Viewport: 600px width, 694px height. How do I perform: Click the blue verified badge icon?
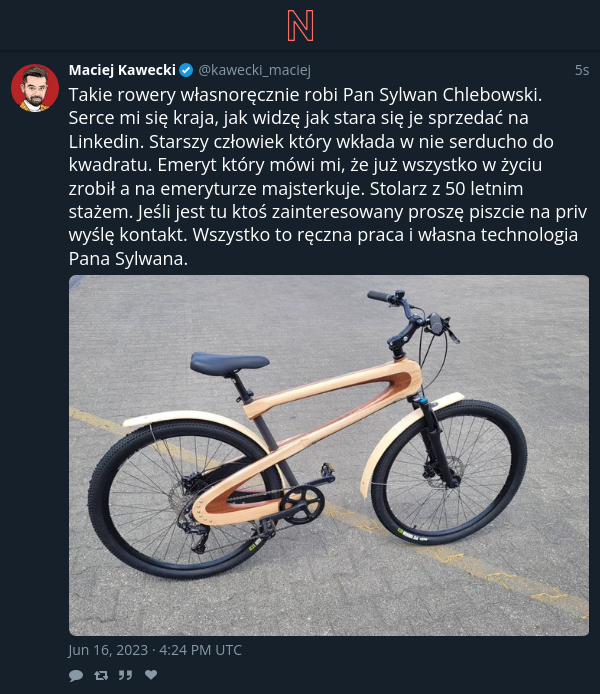pos(186,70)
